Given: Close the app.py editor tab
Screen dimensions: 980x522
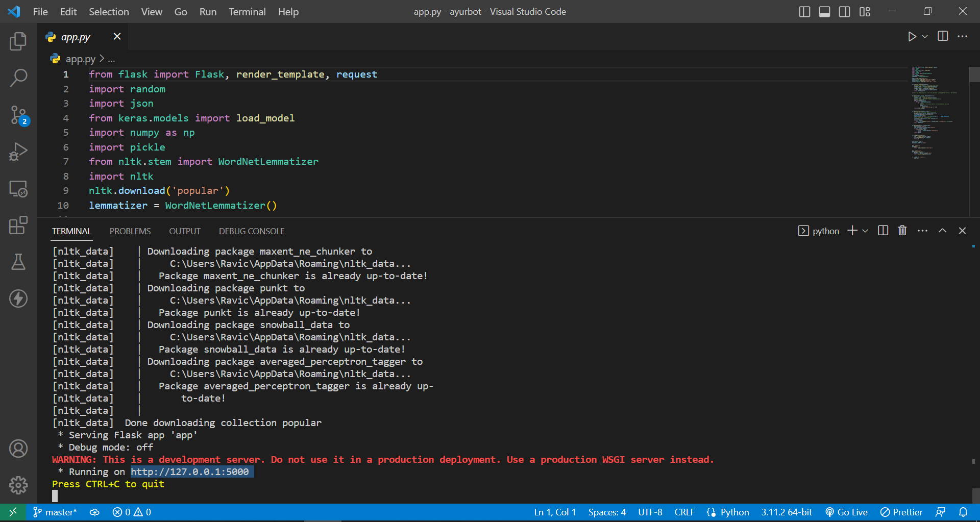Looking at the screenshot, I should click(117, 36).
